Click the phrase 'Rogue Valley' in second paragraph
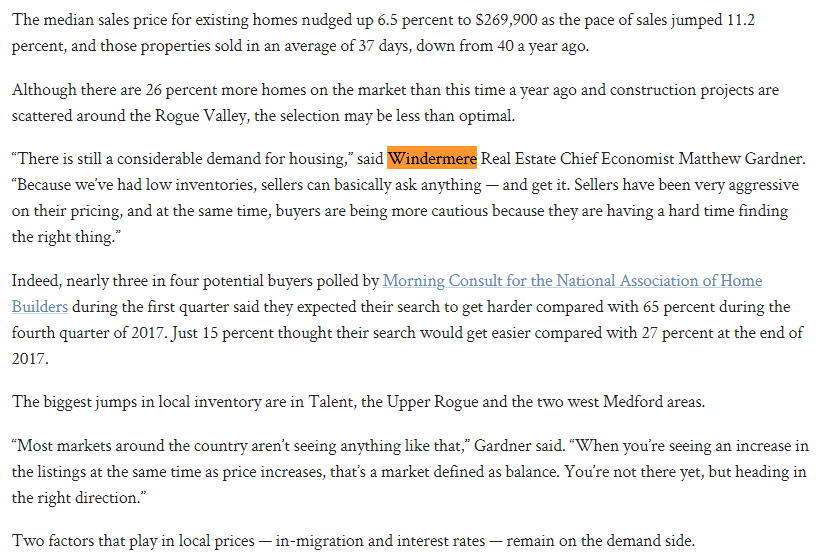 [x=201, y=115]
